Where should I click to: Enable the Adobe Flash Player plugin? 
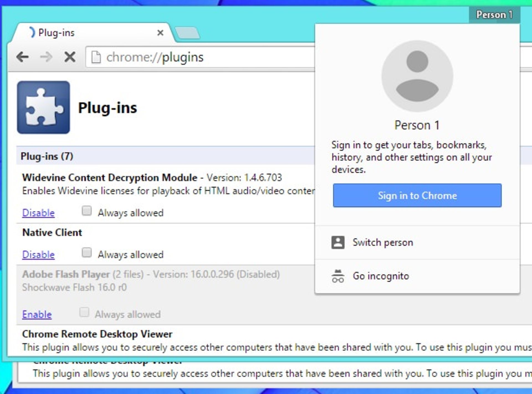(x=37, y=314)
